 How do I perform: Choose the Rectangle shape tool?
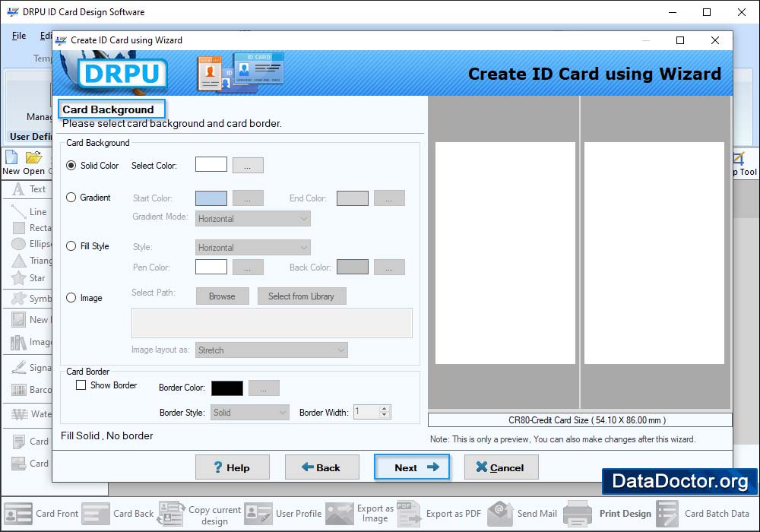(x=31, y=228)
